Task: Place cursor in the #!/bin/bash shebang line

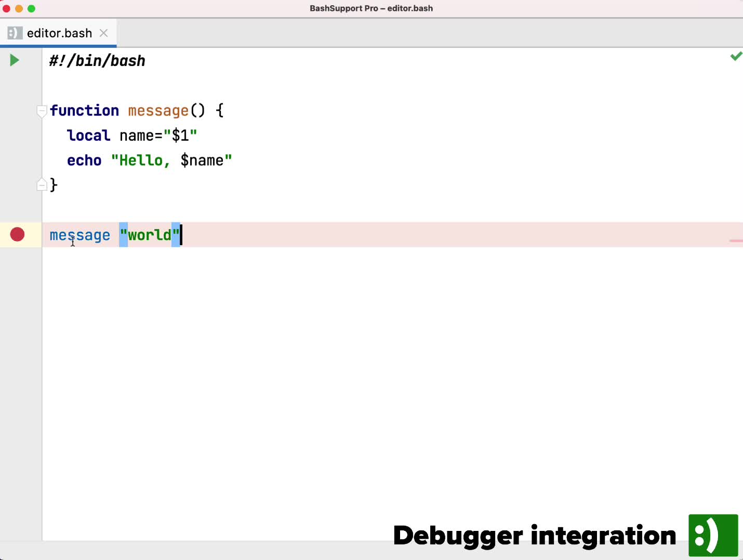Action: point(97,61)
